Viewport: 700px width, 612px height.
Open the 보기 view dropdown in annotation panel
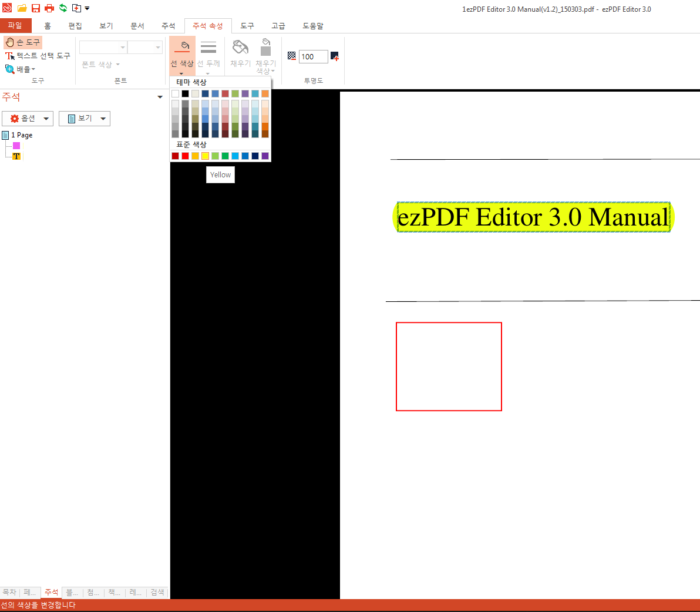[x=85, y=118]
